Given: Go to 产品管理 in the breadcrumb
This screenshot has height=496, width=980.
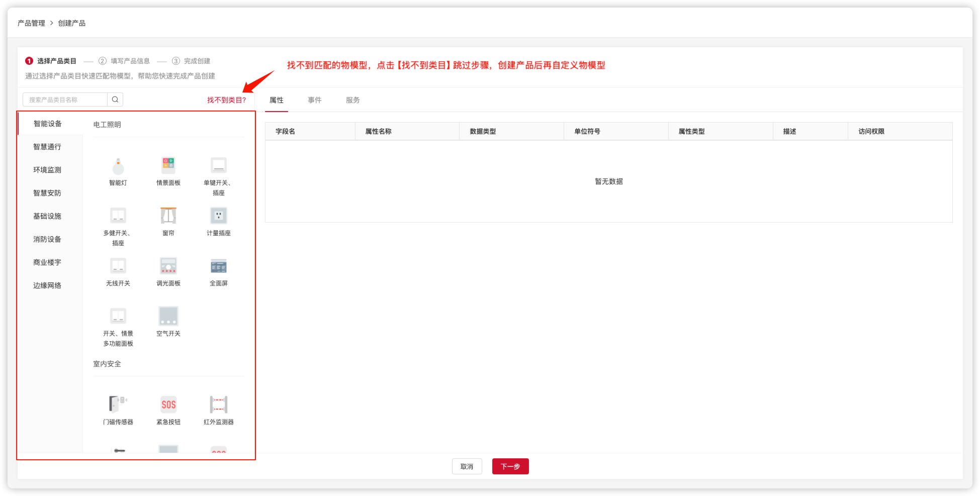Looking at the screenshot, I should 31,23.
